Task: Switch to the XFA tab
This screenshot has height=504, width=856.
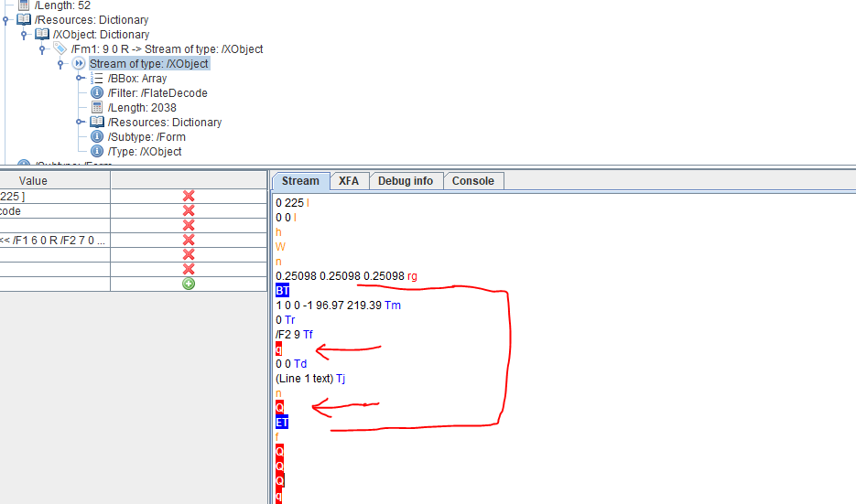Action: (349, 181)
